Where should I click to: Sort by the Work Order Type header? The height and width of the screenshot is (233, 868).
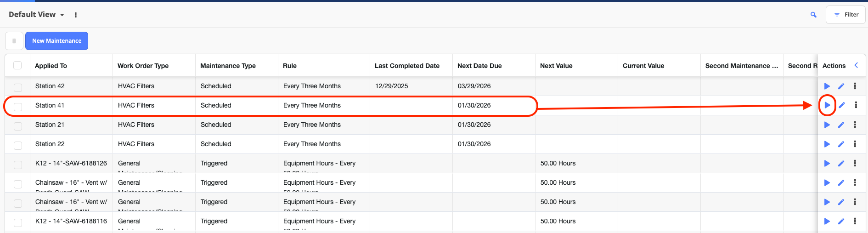point(143,66)
